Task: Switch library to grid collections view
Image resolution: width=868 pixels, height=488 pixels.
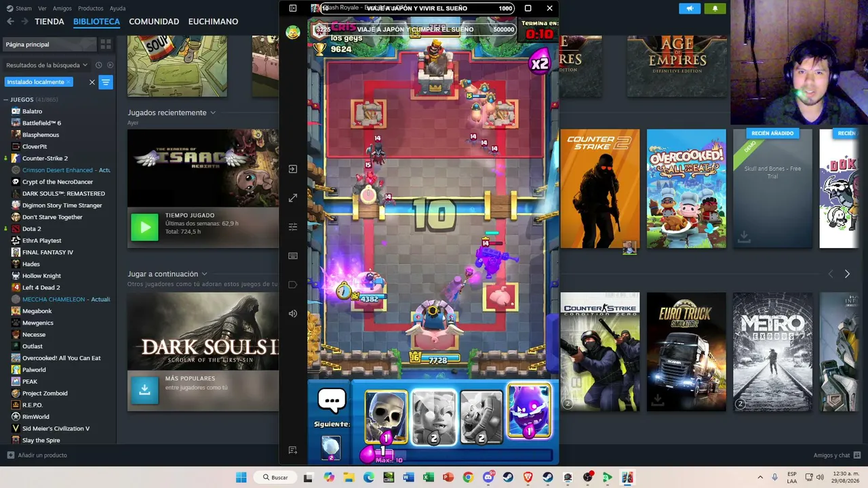Action: click(106, 45)
